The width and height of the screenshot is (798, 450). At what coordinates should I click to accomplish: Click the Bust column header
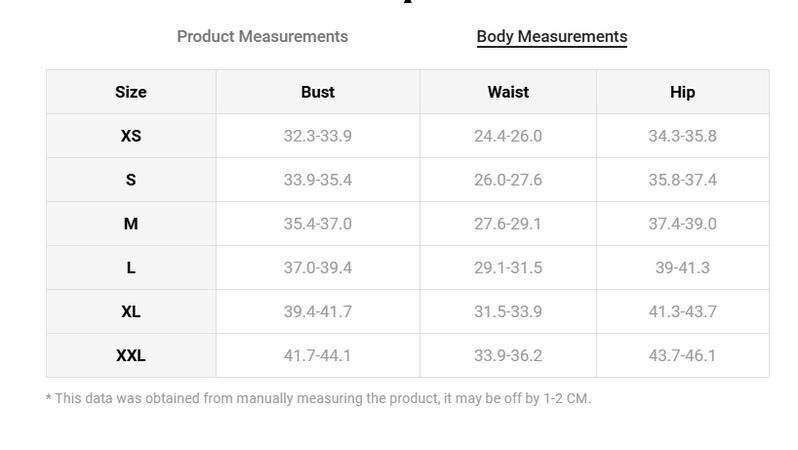[x=318, y=92]
